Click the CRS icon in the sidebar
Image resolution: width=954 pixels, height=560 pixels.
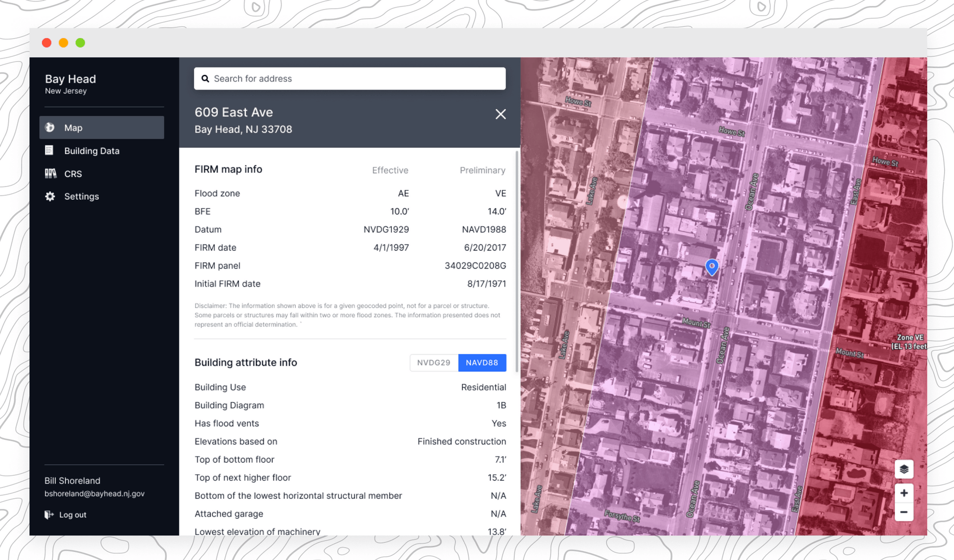50,173
